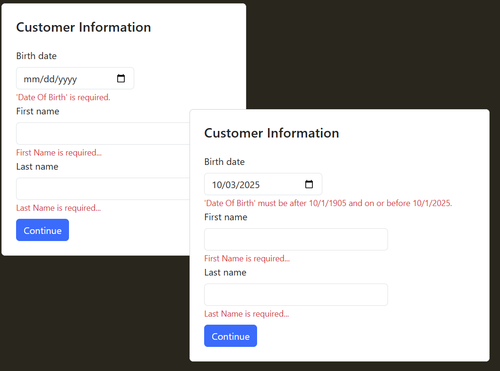Click Last name label in back form
Viewport: 500px width, 371px height.
[37, 166]
